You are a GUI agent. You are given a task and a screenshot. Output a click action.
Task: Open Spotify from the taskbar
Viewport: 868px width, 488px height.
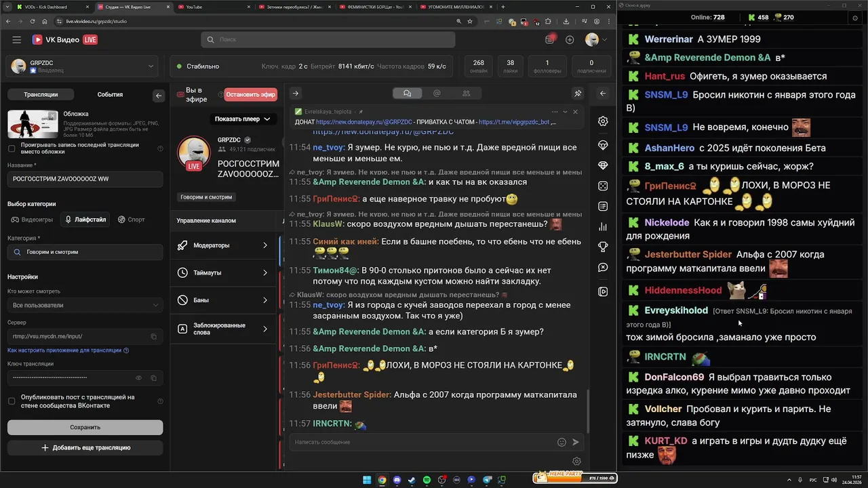[427, 480]
